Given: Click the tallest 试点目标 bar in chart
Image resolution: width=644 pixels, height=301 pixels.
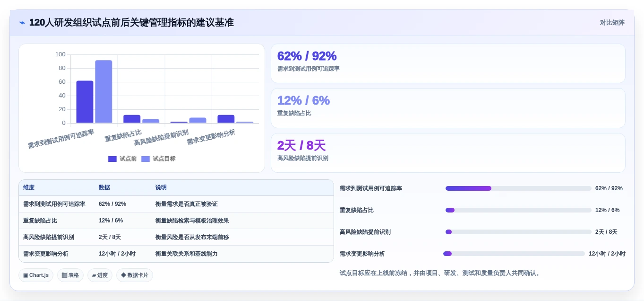Looking at the screenshot, I should click(x=103, y=92).
